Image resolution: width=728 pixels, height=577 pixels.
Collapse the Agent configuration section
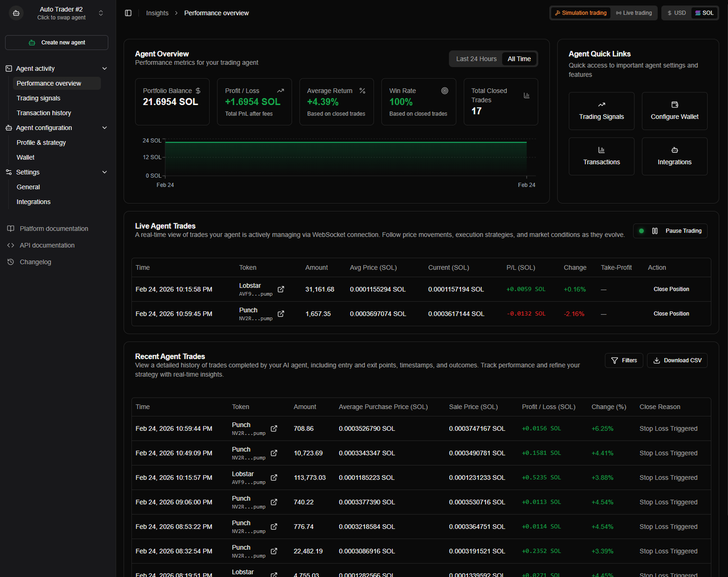pyautogui.click(x=104, y=128)
